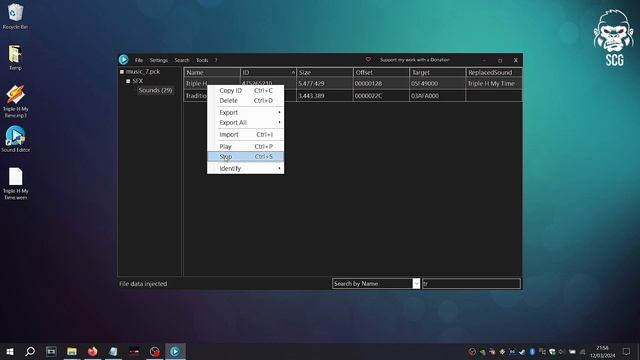Launch Firefox from the taskbar
The image size is (640, 360).
tap(93, 351)
